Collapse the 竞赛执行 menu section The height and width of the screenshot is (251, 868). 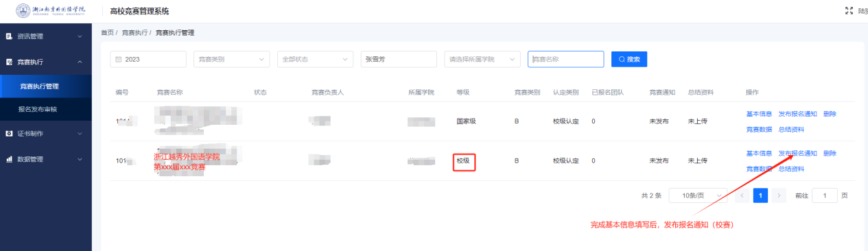tap(80, 62)
